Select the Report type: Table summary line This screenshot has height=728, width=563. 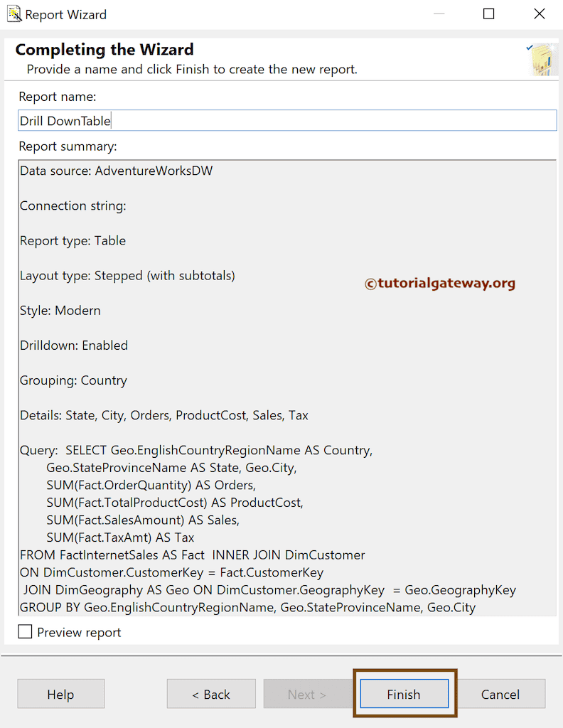pos(73,241)
